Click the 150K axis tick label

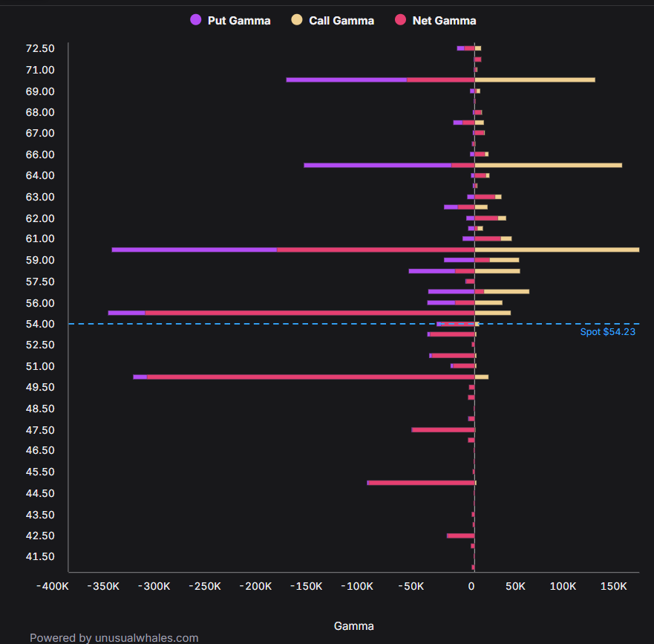[x=613, y=586]
